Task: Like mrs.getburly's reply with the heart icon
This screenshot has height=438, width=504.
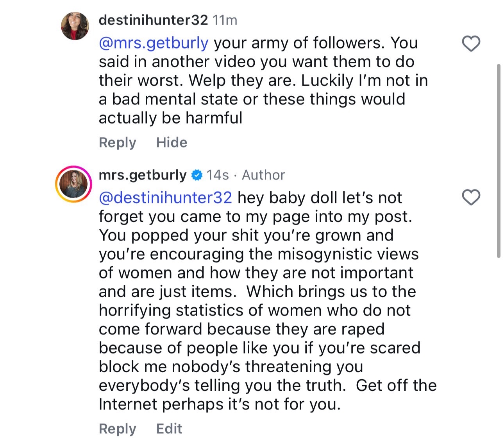Action: 471,197
